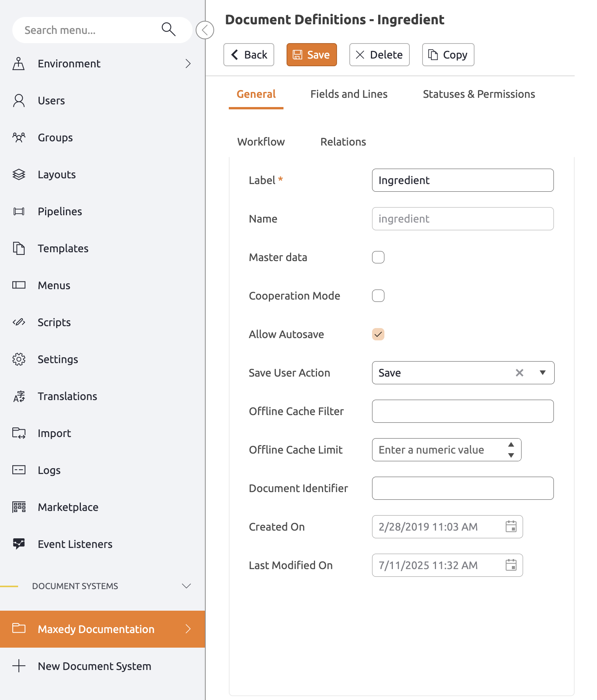Toggle the Cooperation Mode checkbox
The image size is (597, 700).
(378, 296)
